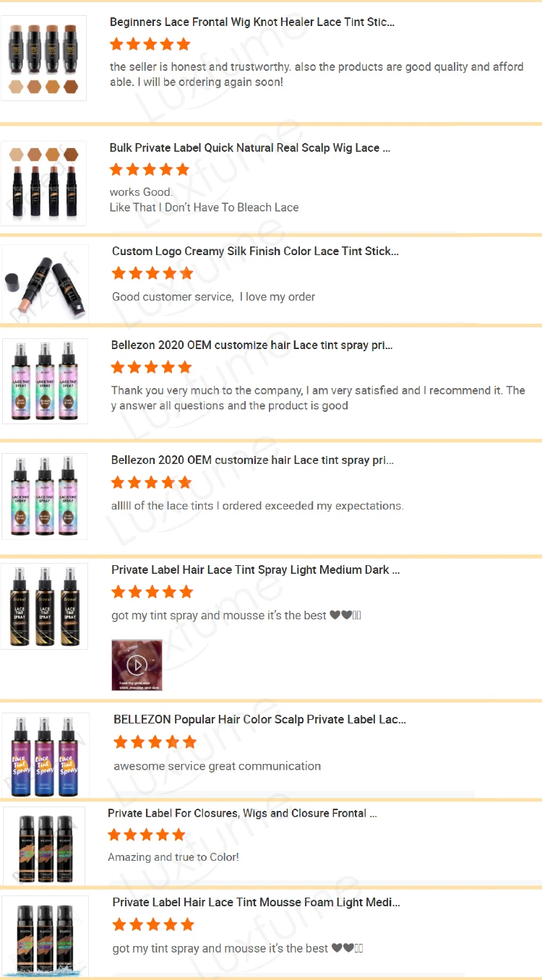
Task: Click the four tint sticks with swatches thumbnail
Action: click(x=44, y=59)
